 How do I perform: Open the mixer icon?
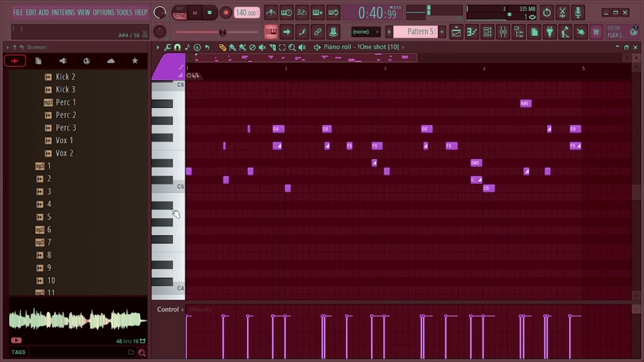coord(503,32)
